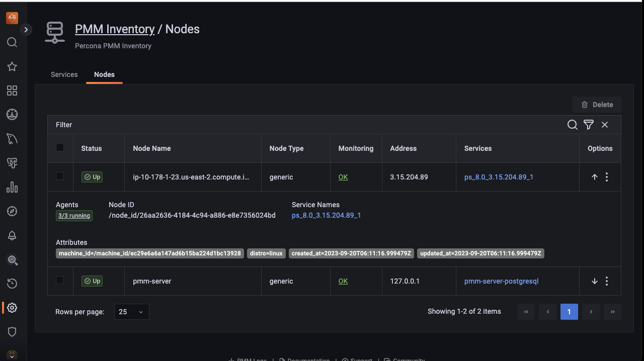Switch to the Services tab
The height and width of the screenshot is (361, 644).
pyautogui.click(x=64, y=74)
